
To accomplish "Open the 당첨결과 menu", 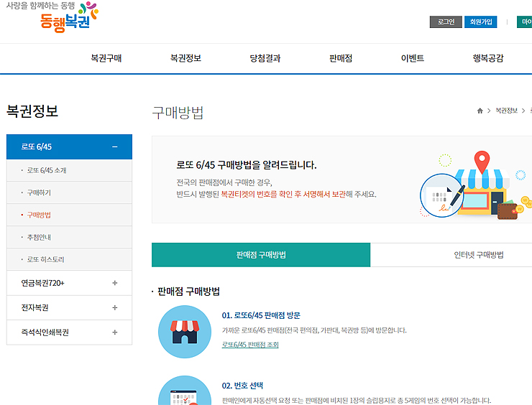I will pyautogui.click(x=265, y=58).
